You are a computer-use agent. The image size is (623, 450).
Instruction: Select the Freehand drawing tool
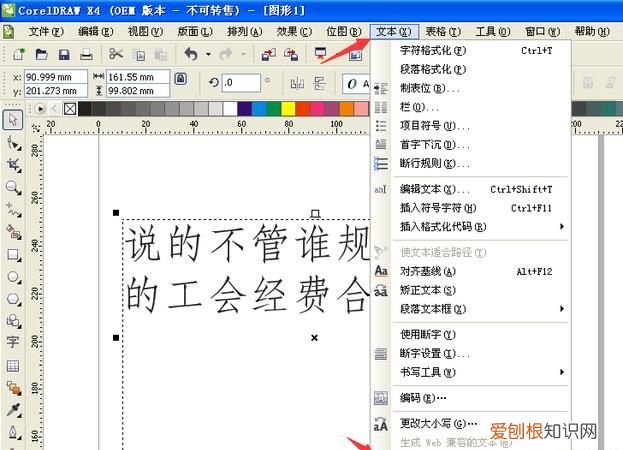pyautogui.click(x=14, y=210)
